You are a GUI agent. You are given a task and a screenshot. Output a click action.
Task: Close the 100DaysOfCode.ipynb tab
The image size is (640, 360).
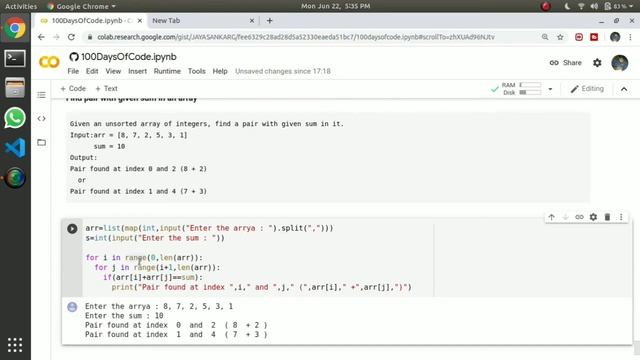pyautogui.click(x=140, y=21)
